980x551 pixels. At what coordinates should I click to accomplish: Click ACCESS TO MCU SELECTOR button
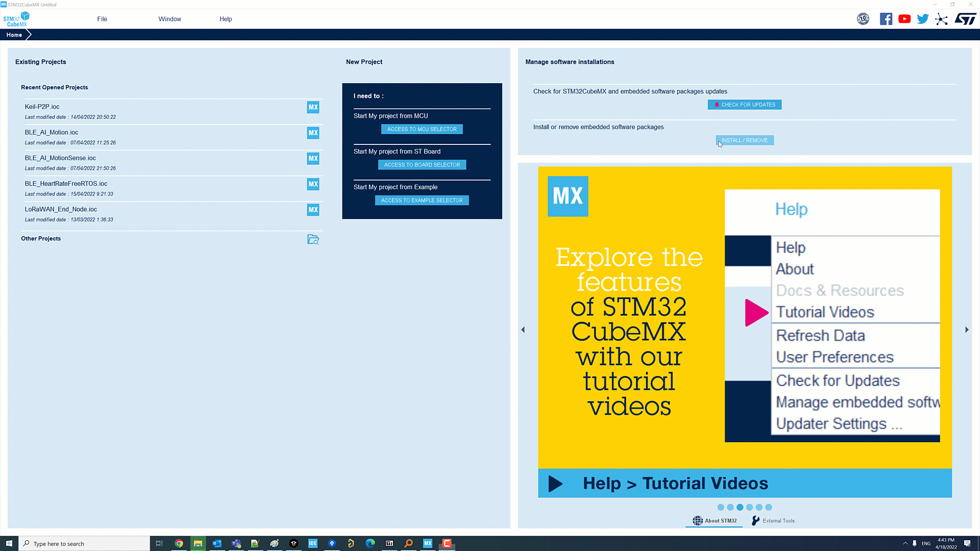click(x=422, y=129)
